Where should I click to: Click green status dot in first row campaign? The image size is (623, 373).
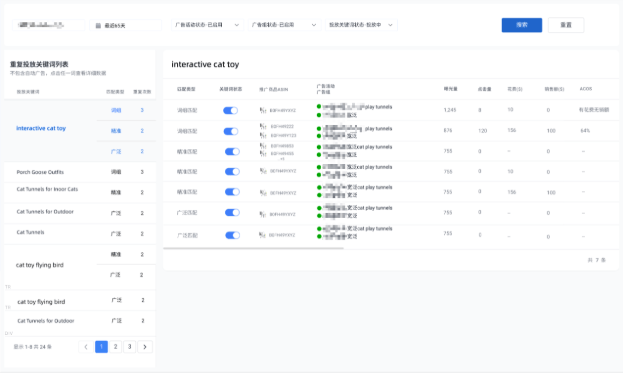click(319, 106)
